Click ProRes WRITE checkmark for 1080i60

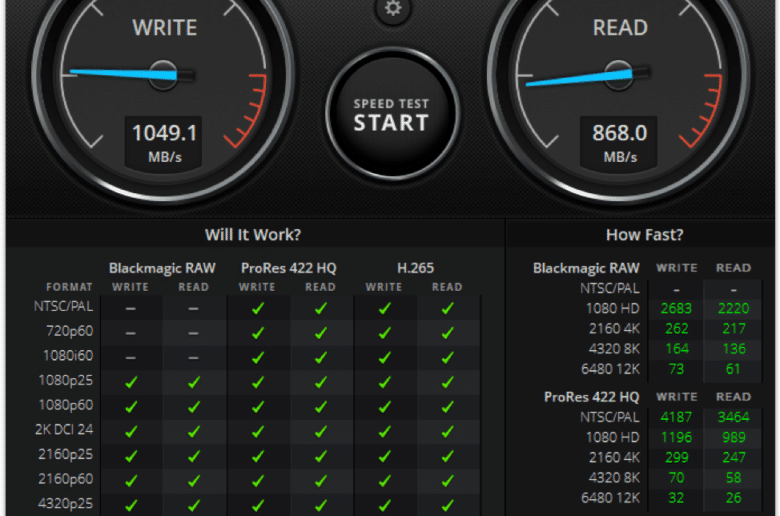click(x=258, y=358)
